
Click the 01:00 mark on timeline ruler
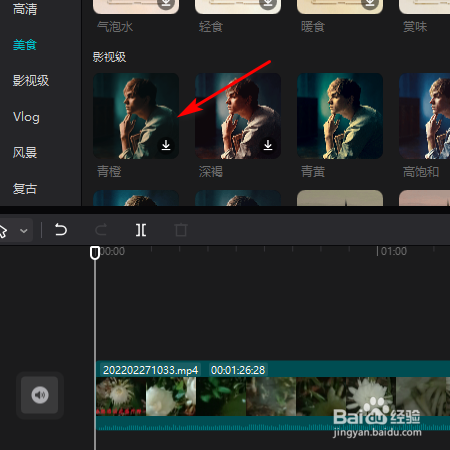(x=394, y=251)
